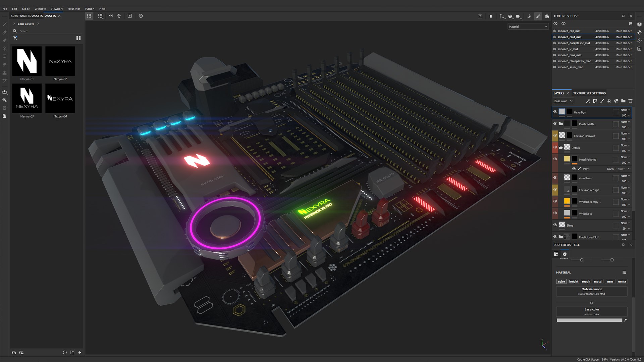Click add effect magic wand icon in Layers
This screenshot has width=644, height=362.
(588, 101)
